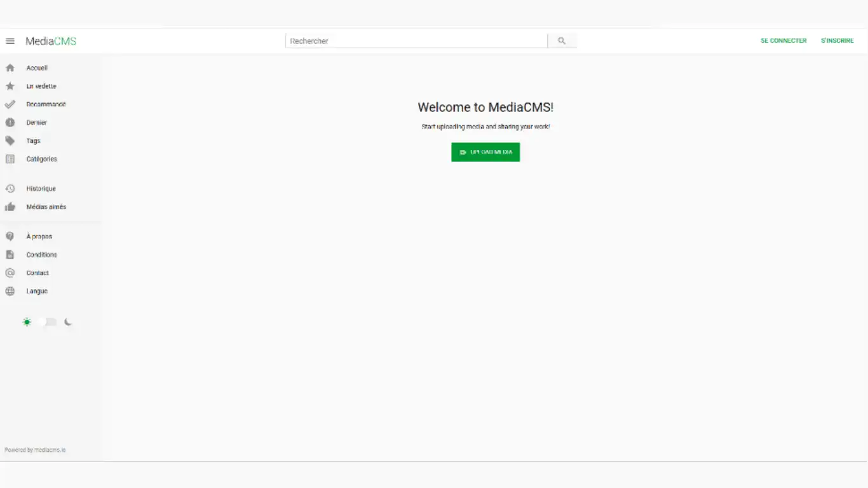
Task: Click the La vedette star icon
Action: (x=10, y=86)
